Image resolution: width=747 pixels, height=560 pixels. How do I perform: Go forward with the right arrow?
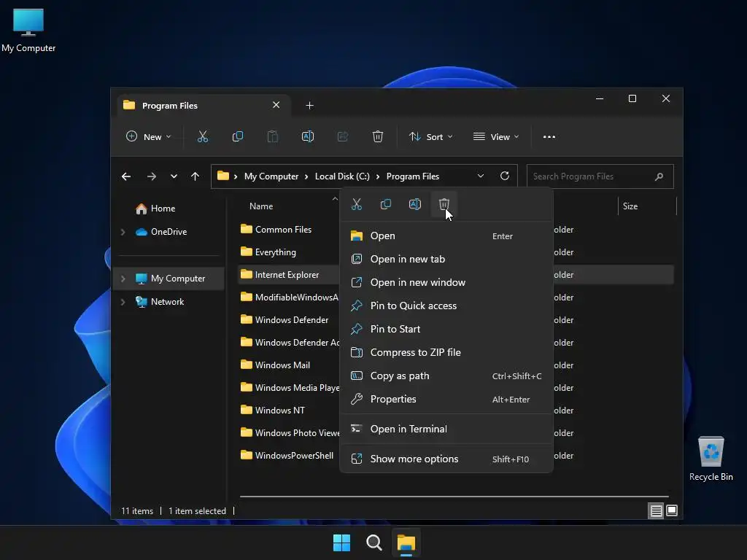[152, 176]
